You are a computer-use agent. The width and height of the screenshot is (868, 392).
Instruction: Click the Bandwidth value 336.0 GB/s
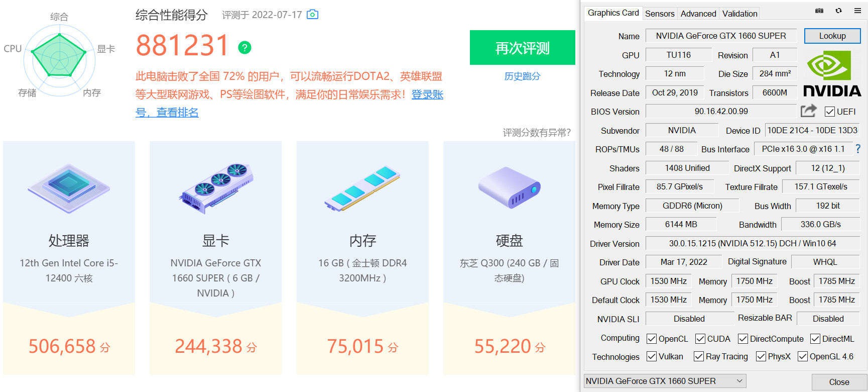[x=820, y=224]
